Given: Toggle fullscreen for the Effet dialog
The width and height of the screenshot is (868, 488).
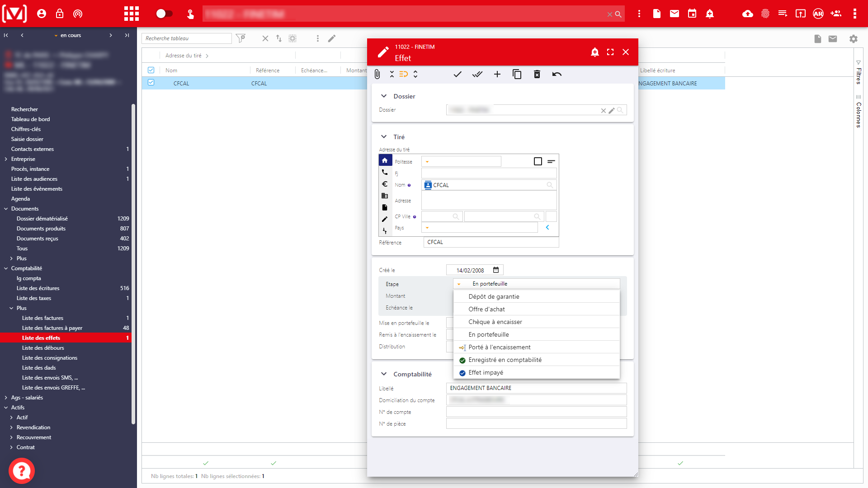Looking at the screenshot, I should click(610, 52).
